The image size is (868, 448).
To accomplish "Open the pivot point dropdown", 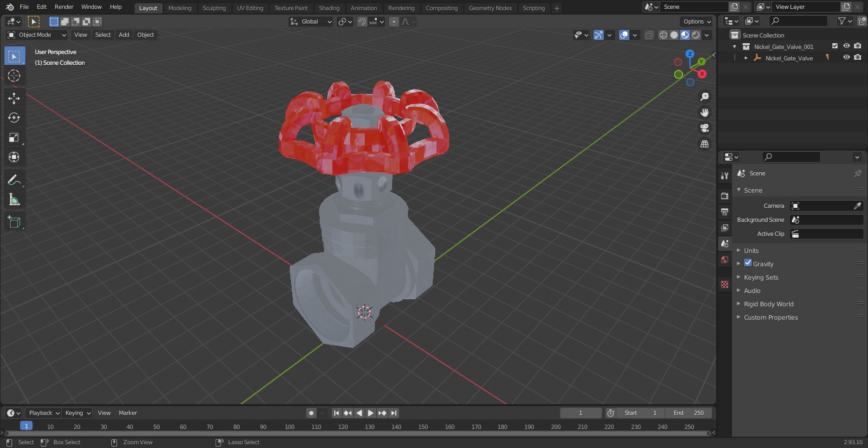I will pyautogui.click(x=345, y=22).
